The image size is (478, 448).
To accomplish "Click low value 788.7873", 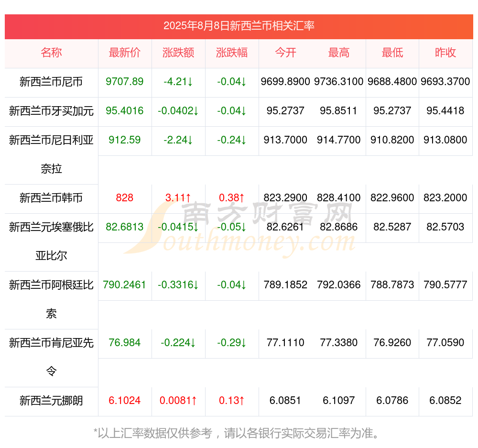I will point(392,284).
